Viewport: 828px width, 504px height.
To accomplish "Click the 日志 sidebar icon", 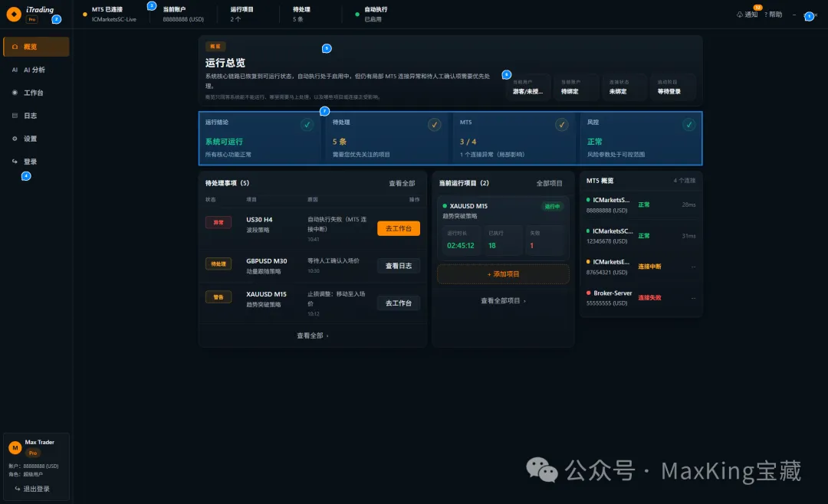I will point(15,116).
